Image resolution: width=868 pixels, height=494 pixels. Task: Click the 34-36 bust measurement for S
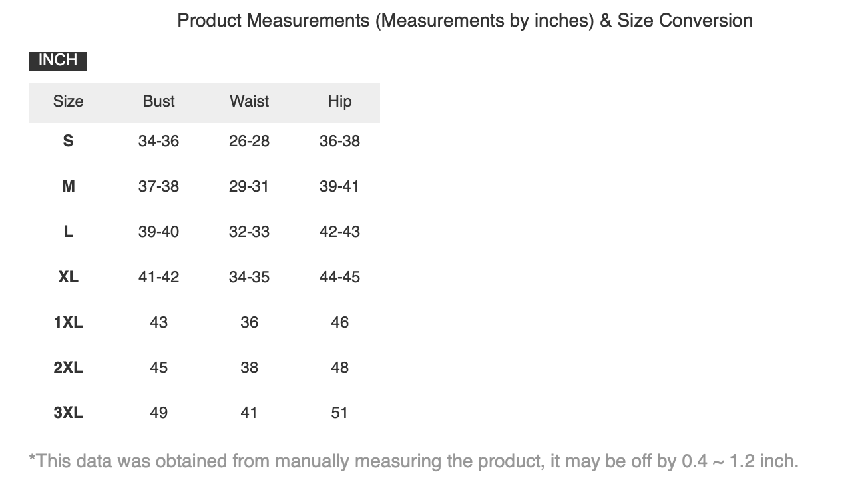[x=158, y=141]
